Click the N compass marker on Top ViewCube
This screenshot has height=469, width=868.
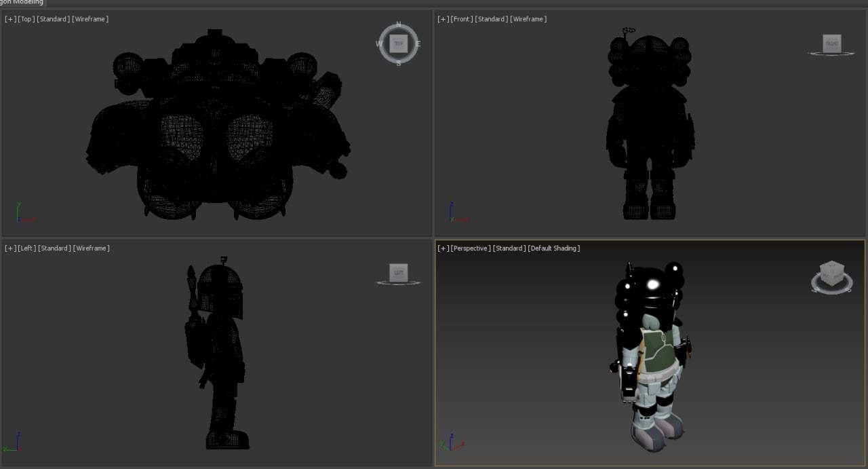pyautogui.click(x=398, y=25)
